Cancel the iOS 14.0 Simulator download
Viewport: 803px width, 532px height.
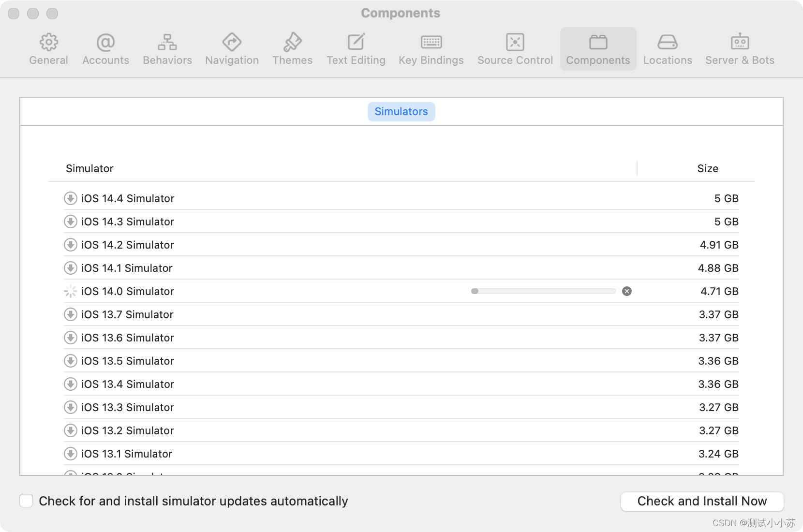627,291
